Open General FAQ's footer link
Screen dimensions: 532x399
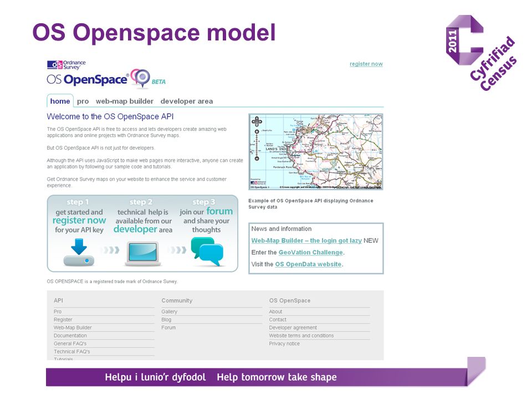pos(70,344)
